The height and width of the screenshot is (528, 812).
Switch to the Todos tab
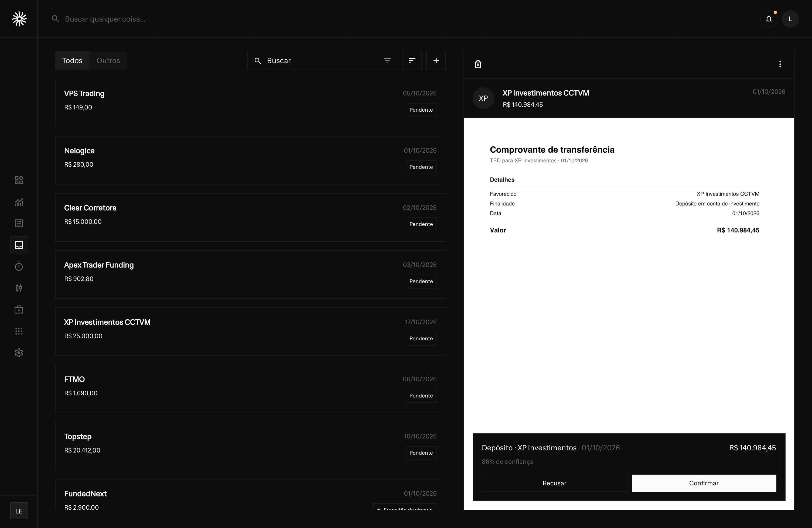(72, 60)
